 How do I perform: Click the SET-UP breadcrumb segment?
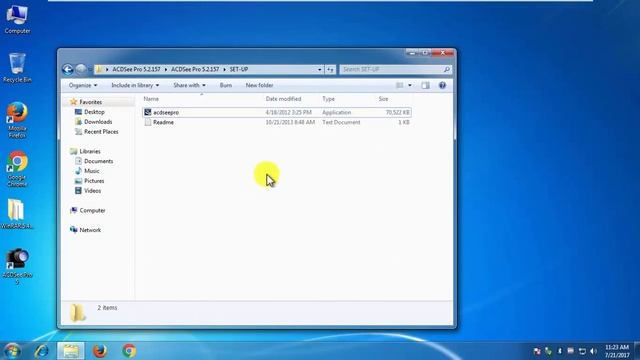pyautogui.click(x=239, y=69)
